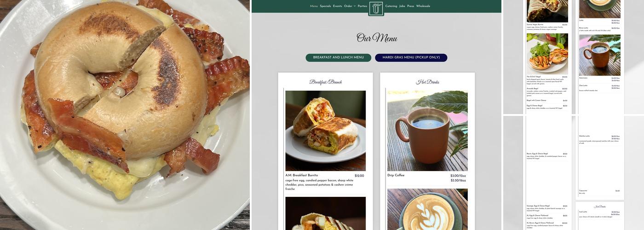This screenshot has width=644, height=230.
Task: Open the Events navigation link
Action: pos(338,6)
